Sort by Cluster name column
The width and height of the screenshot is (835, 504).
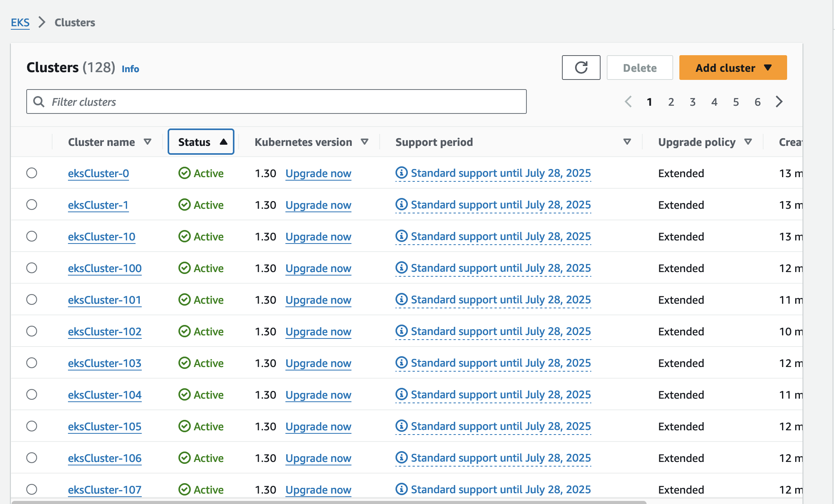(x=109, y=142)
